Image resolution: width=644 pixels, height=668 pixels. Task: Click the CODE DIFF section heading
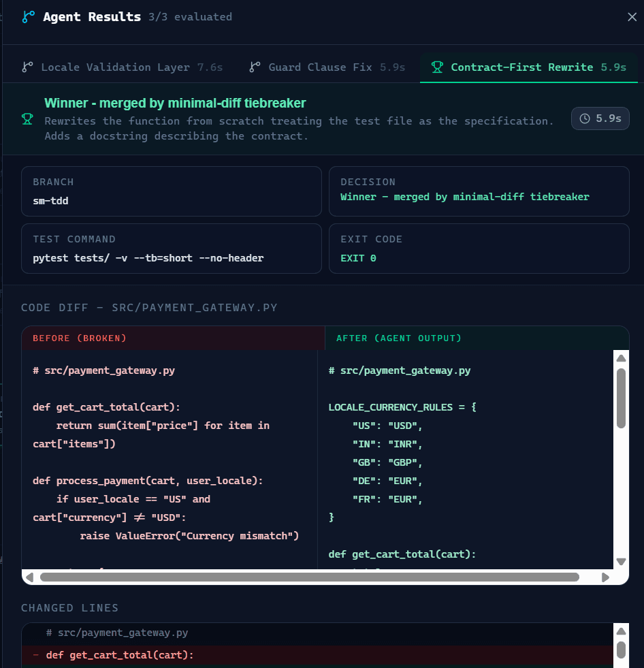click(149, 308)
